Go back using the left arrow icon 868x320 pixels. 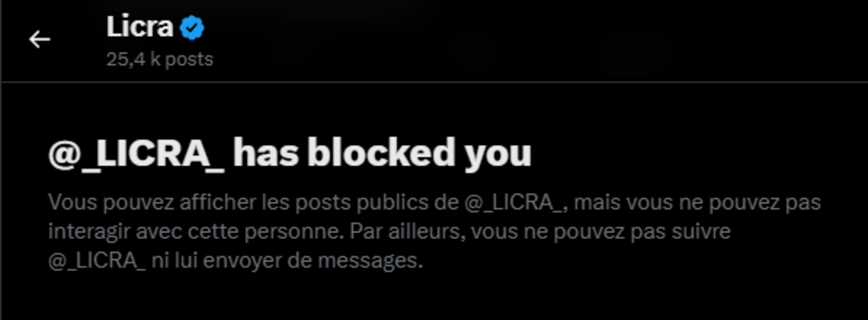click(x=39, y=39)
